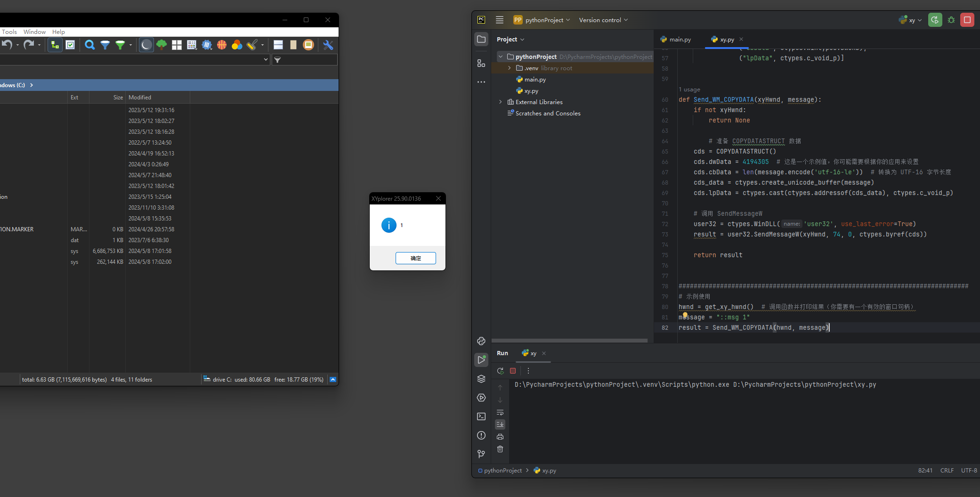Collapse the pythonProject tree node
Screen dimensions: 980x497
(500, 57)
